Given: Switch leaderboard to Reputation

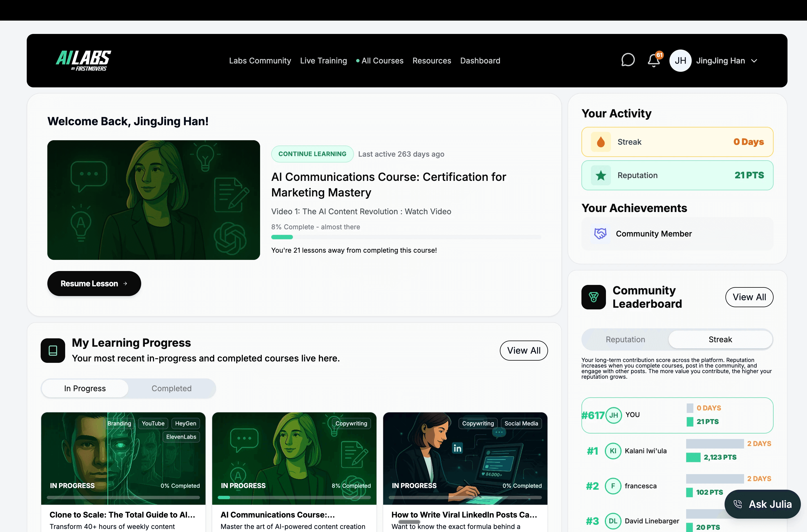Looking at the screenshot, I should (625, 339).
